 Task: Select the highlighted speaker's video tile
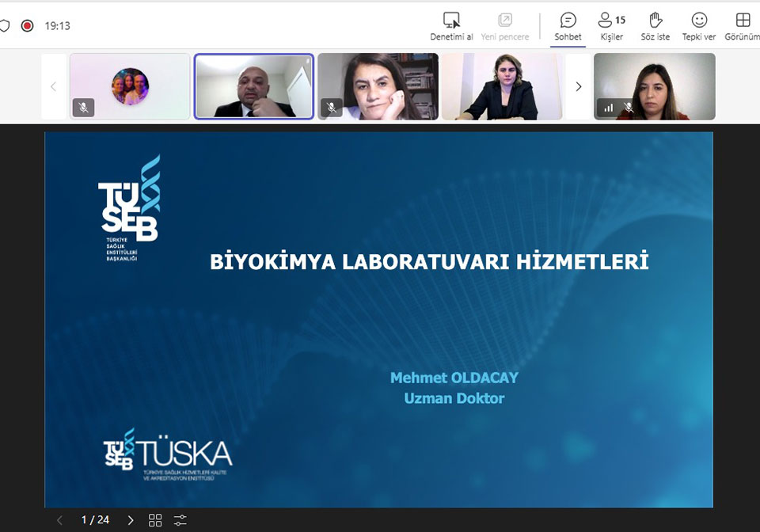coord(254,86)
